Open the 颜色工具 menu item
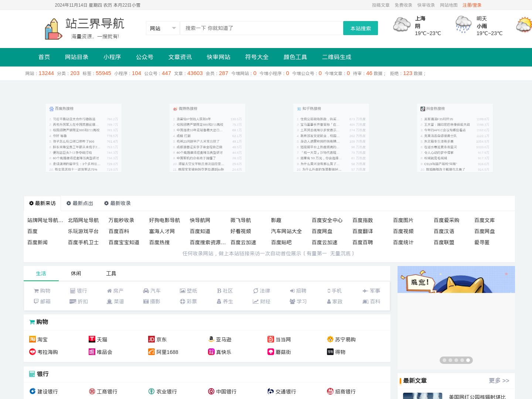The image size is (532, 399). point(296,57)
